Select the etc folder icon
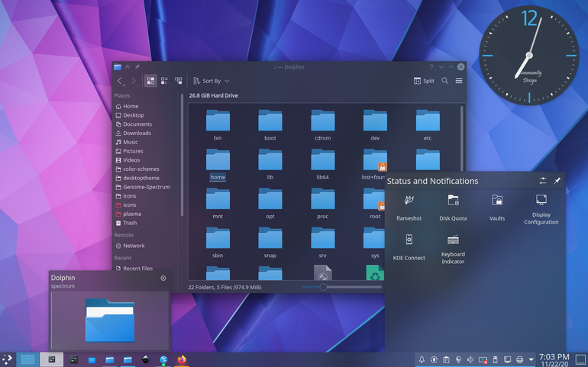Screen dimensions: 588x367 coord(428,121)
